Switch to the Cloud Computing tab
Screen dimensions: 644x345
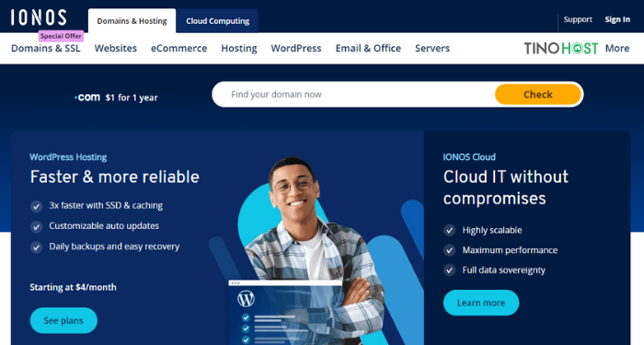pyautogui.click(x=218, y=21)
